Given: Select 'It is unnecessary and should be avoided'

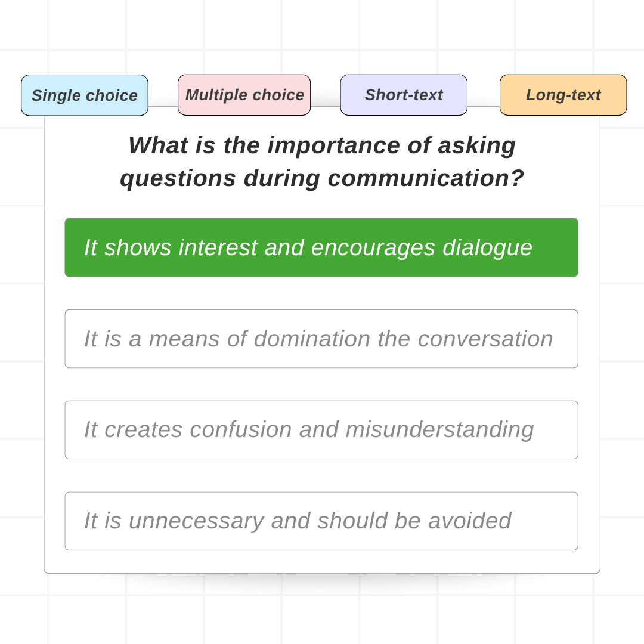Looking at the screenshot, I should 321,521.
